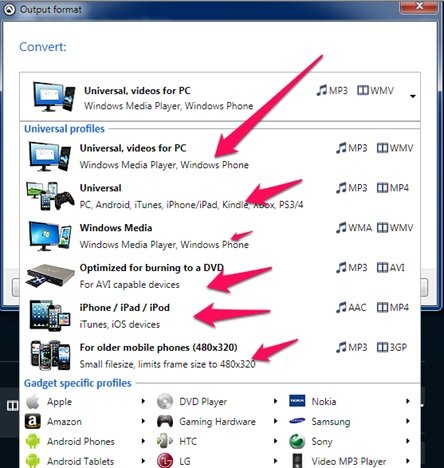Select Universal, videos for PC profile in list
This screenshot has height=468, width=444.
click(220, 156)
